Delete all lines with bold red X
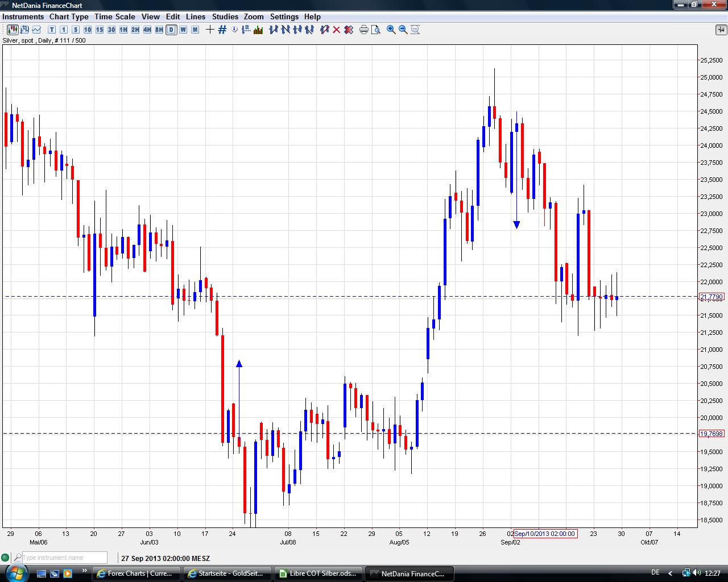The width and height of the screenshot is (728, 582). 349,30
